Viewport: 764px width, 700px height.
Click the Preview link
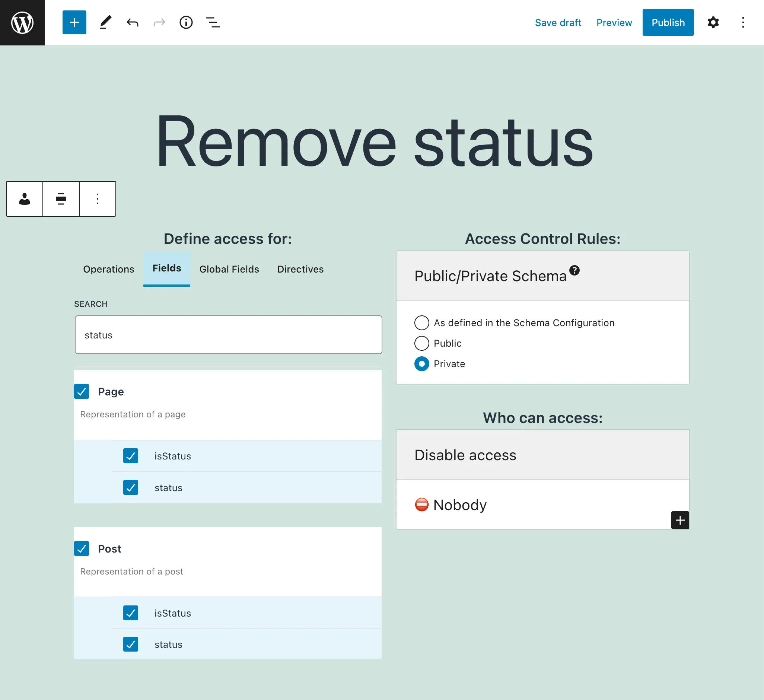click(614, 23)
